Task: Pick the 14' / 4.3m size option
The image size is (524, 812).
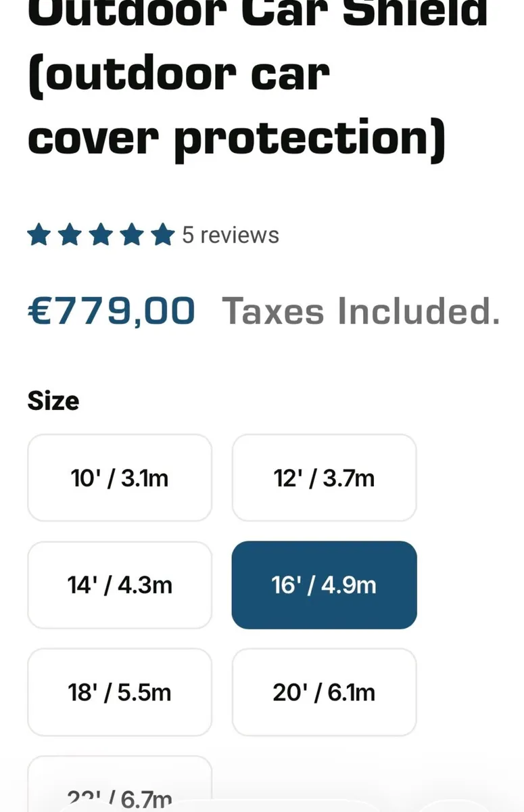Action: click(x=120, y=585)
